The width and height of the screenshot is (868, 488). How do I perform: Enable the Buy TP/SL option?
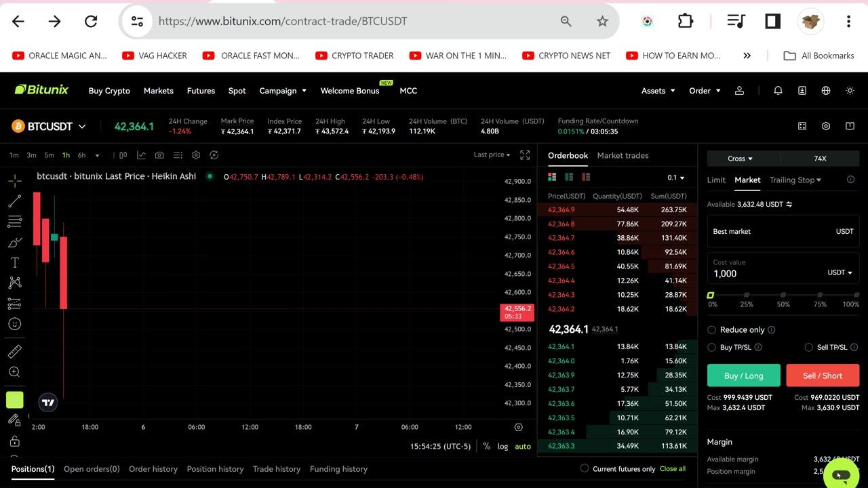pos(711,347)
